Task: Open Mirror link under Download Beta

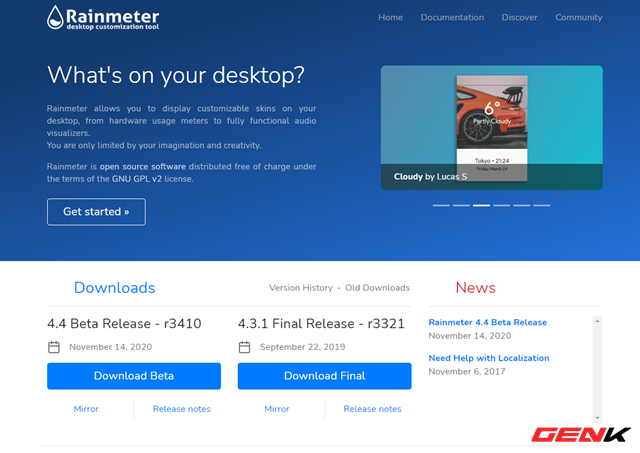Action: point(86,409)
